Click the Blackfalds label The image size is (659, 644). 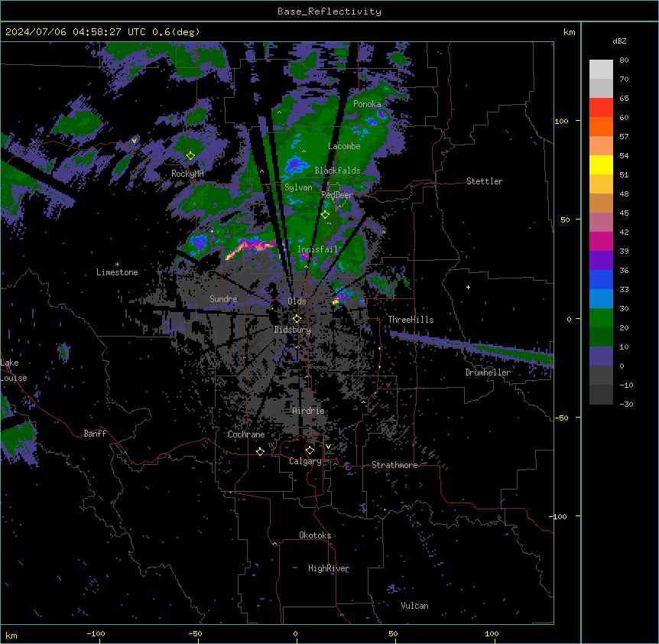337,171
